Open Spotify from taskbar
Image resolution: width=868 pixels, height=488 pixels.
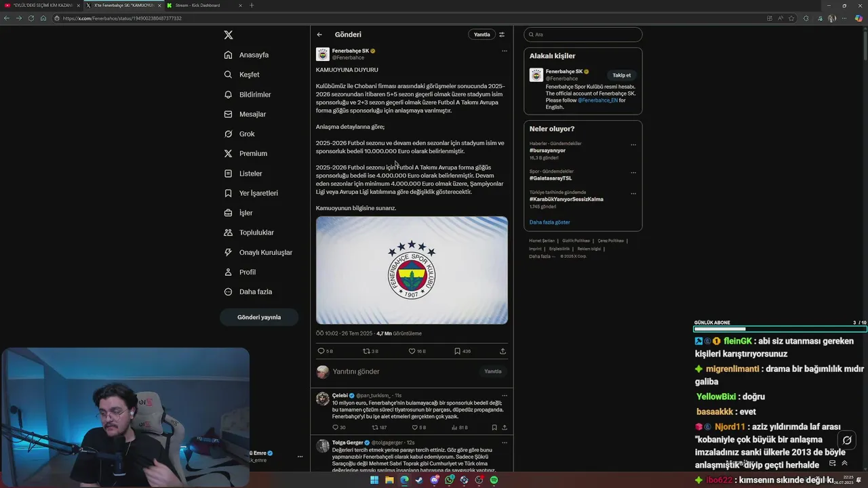pos(494,480)
